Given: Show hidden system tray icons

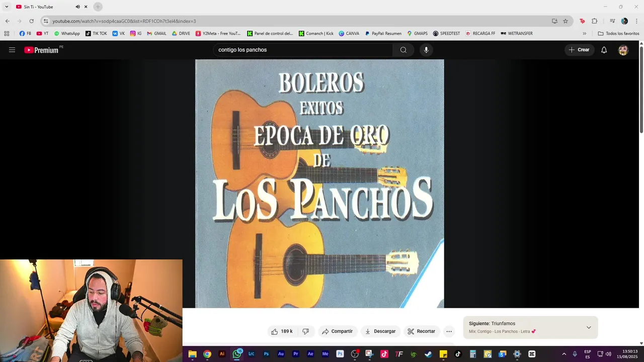Looking at the screenshot, I should click(x=564, y=354).
